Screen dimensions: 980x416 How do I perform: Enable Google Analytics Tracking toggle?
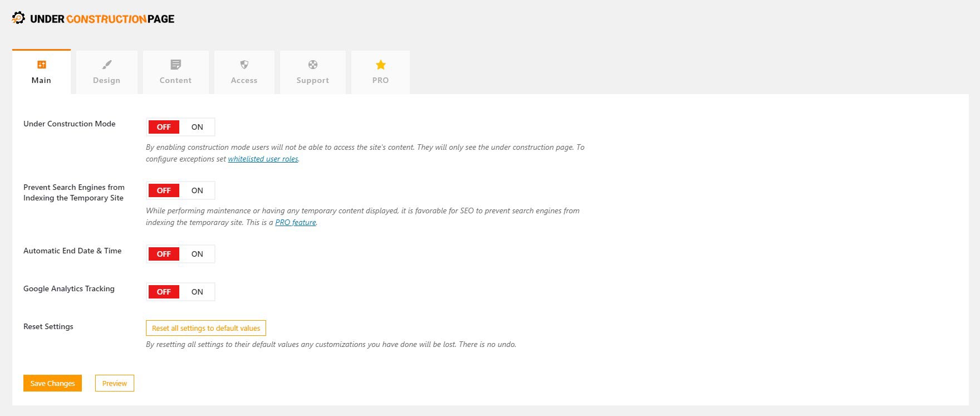(x=197, y=292)
